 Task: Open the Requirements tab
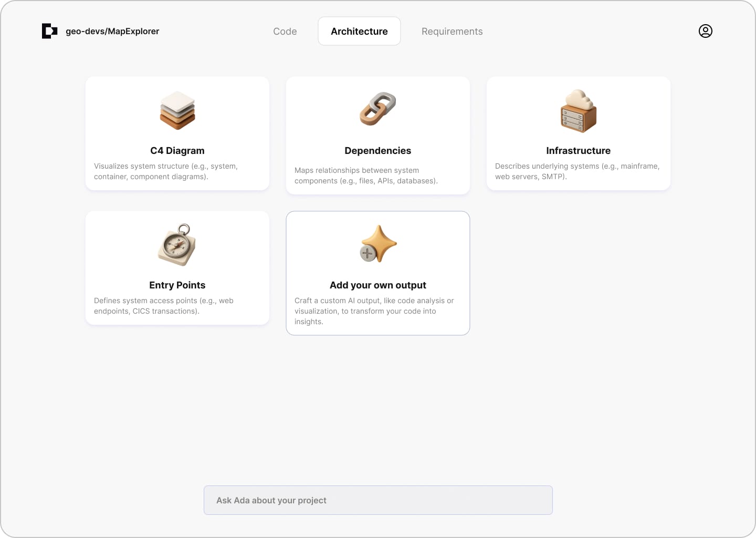pos(452,32)
